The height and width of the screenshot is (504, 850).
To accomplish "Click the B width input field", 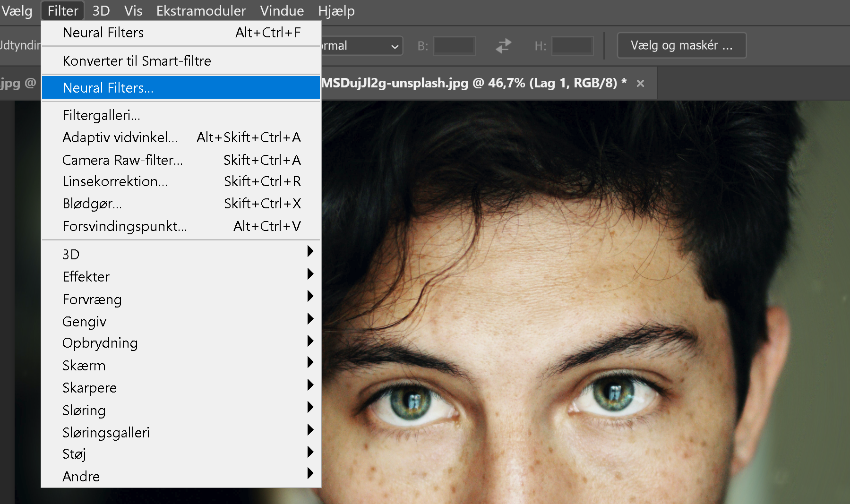I will (453, 45).
